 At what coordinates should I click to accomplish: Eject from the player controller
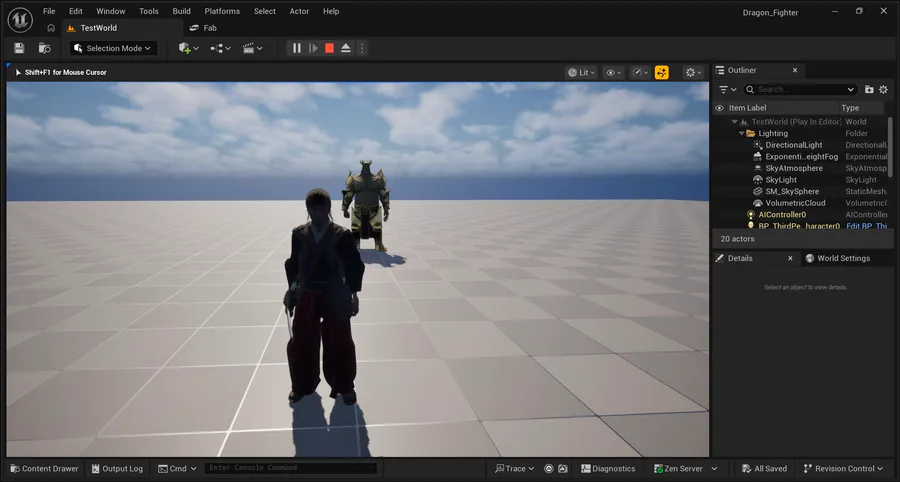pos(346,48)
